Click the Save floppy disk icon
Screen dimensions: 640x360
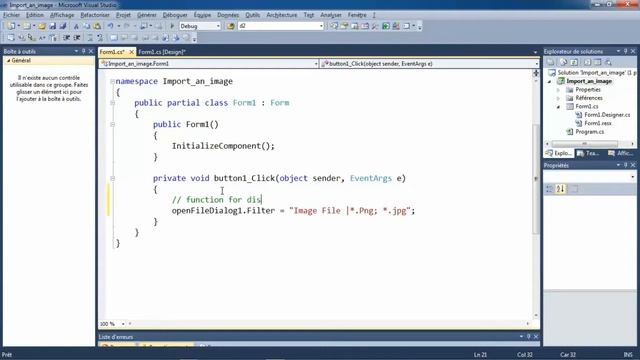click(x=53, y=26)
